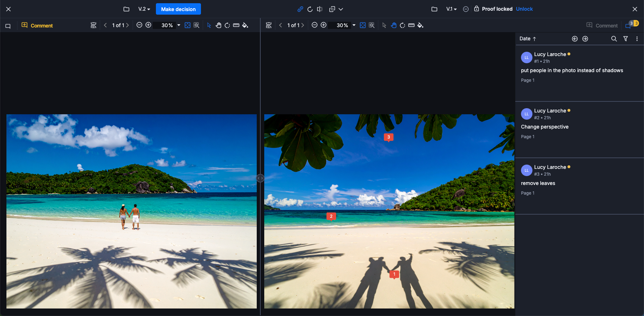Select comment 'put people in the photo instead of shadows'

579,74
